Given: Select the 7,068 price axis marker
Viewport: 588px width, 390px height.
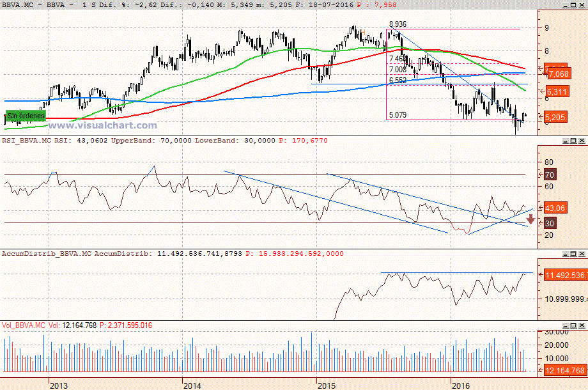Looking at the screenshot, I should [x=559, y=74].
